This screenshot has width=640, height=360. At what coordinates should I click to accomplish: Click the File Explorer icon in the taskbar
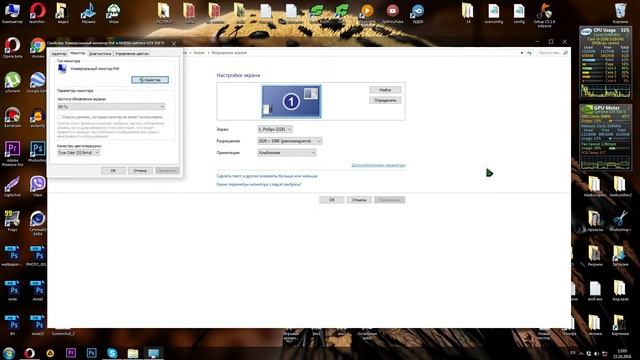(x=133, y=353)
